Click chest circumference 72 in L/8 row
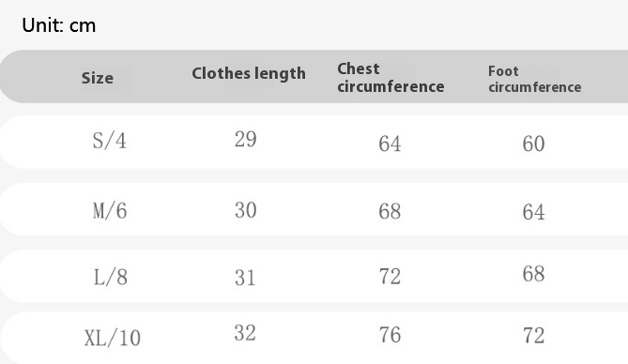Image resolution: width=628 pixels, height=364 pixels. tap(390, 277)
